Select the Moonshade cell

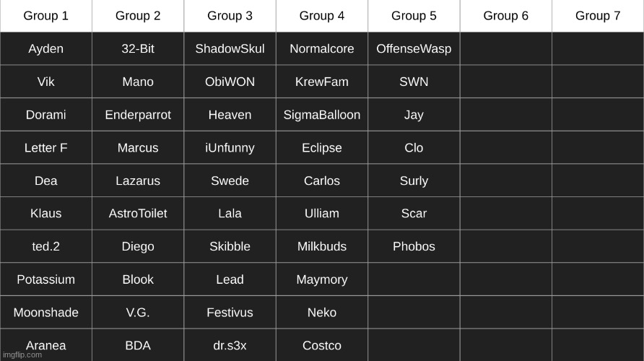tap(45, 313)
